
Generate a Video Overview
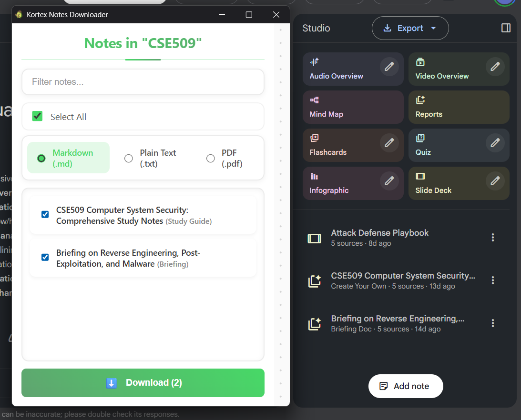(459, 69)
